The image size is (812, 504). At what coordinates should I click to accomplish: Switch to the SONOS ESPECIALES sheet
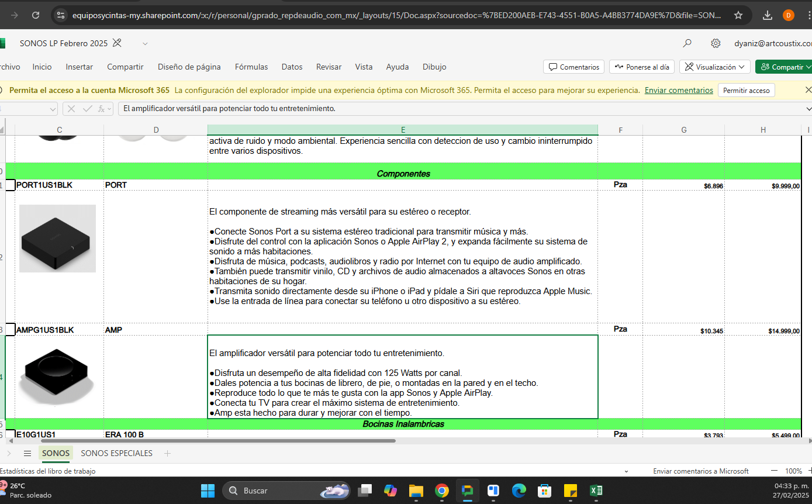pyautogui.click(x=116, y=453)
